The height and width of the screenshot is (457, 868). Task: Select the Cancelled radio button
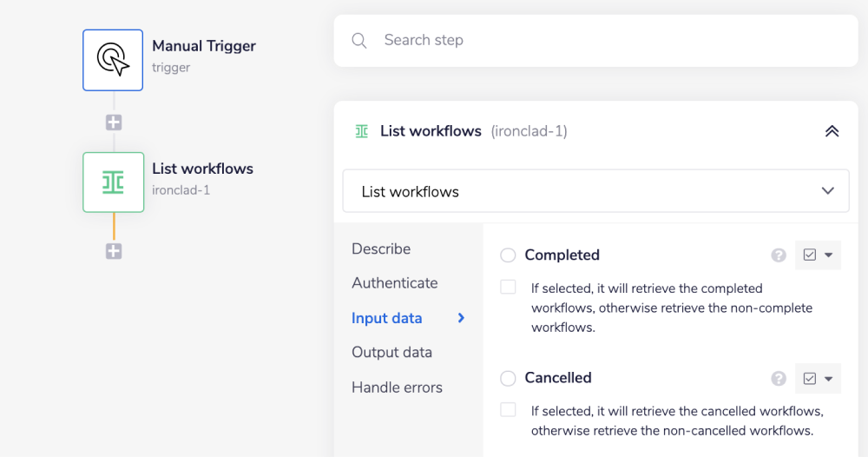509,379
